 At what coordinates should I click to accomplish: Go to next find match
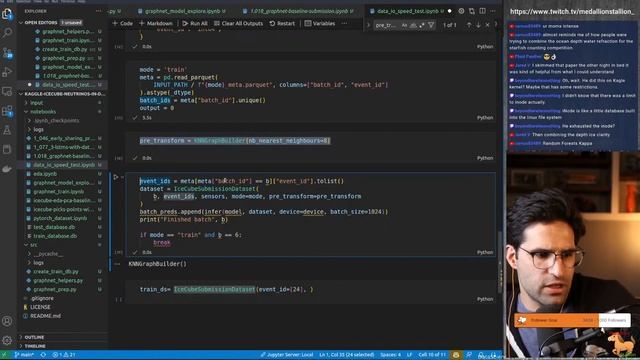pyautogui.click(x=478, y=25)
